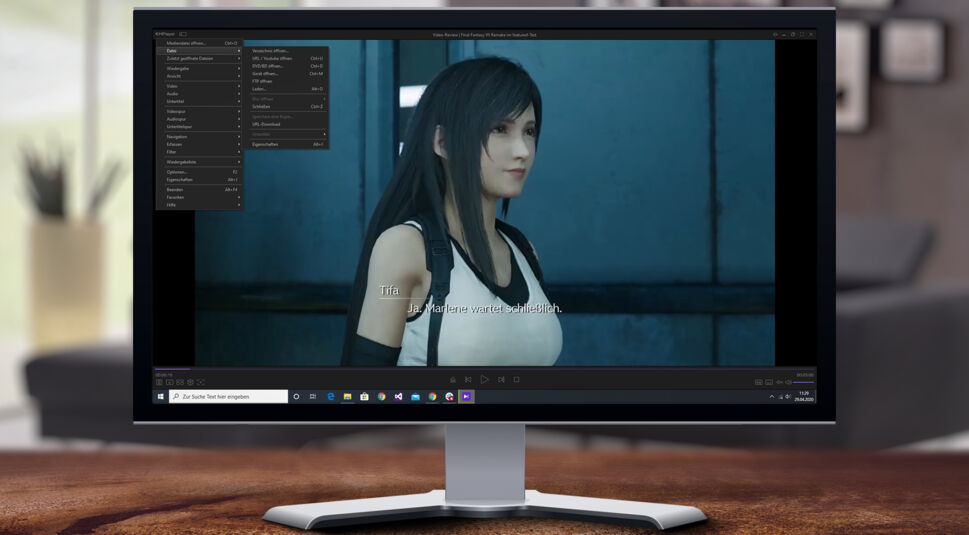
Task: Open Cortana circle icon on taskbar
Action: click(x=296, y=397)
